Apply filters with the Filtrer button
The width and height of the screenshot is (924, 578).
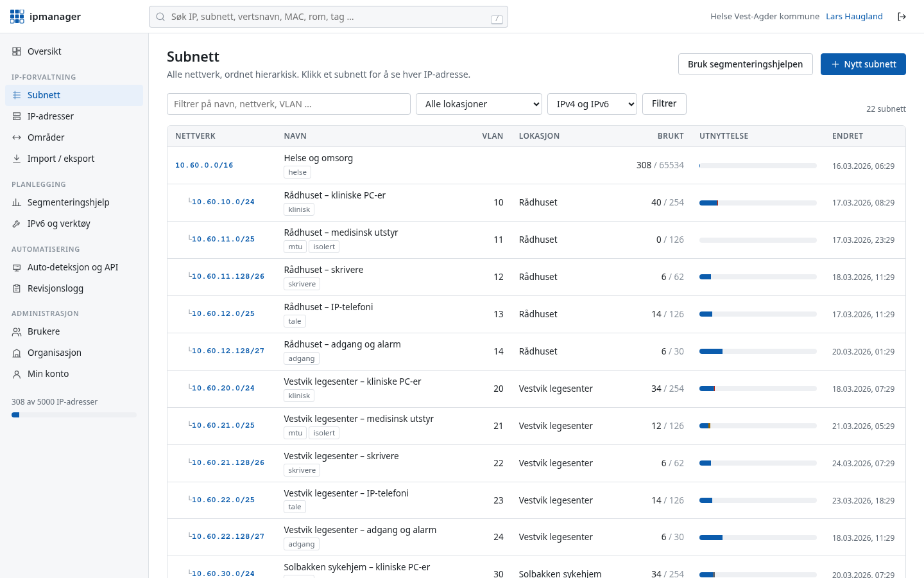point(664,104)
